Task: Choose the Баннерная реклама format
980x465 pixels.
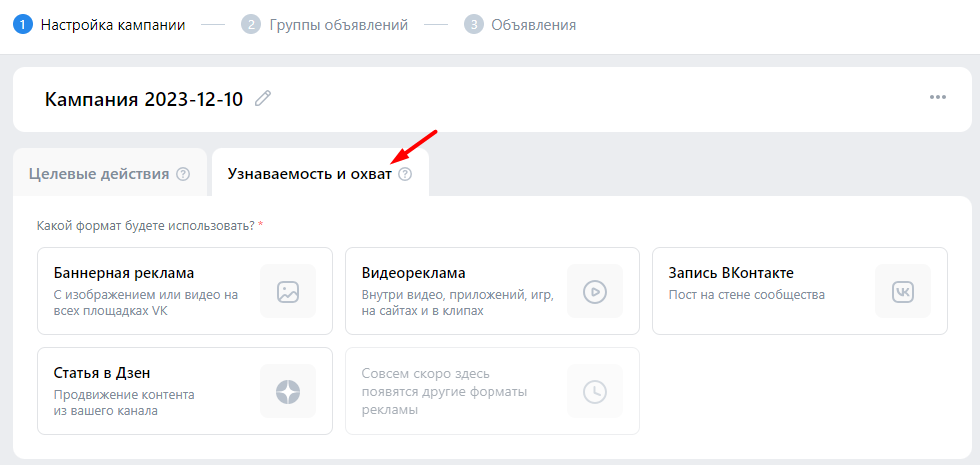Action: coord(185,291)
